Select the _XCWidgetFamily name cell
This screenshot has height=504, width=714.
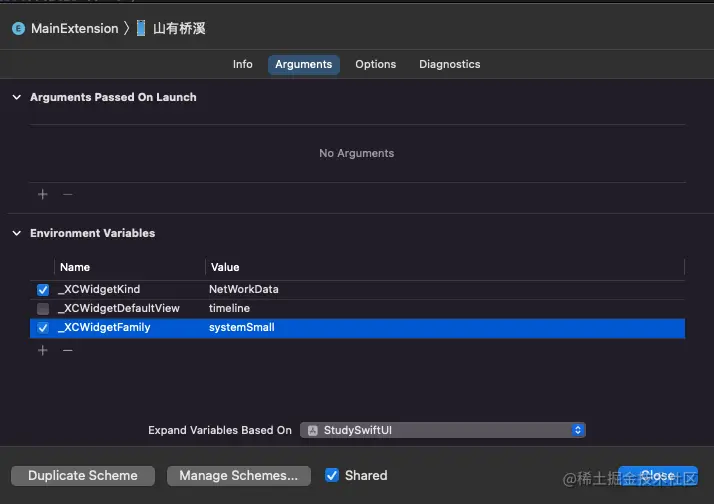[104, 327]
